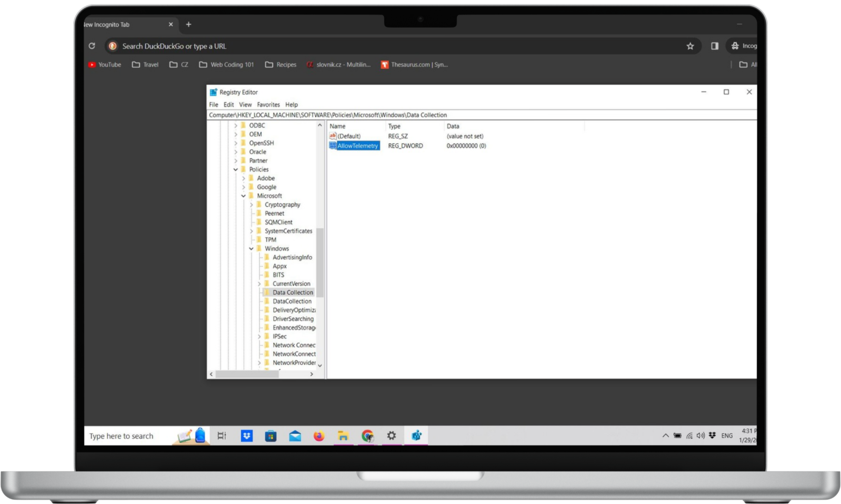Open the Edit menu
Image resolution: width=841 pixels, height=504 pixels.
(x=228, y=104)
